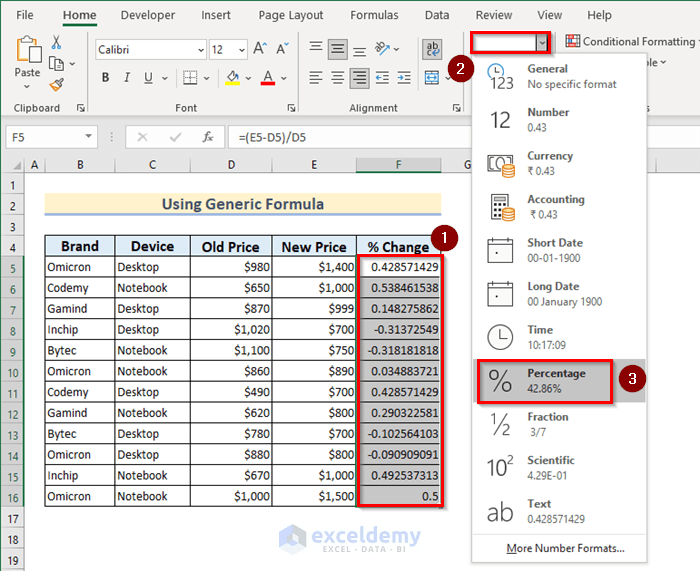This screenshot has width=700, height=571.
Task: Select row 10 header
Action: [x=12, y=373]
